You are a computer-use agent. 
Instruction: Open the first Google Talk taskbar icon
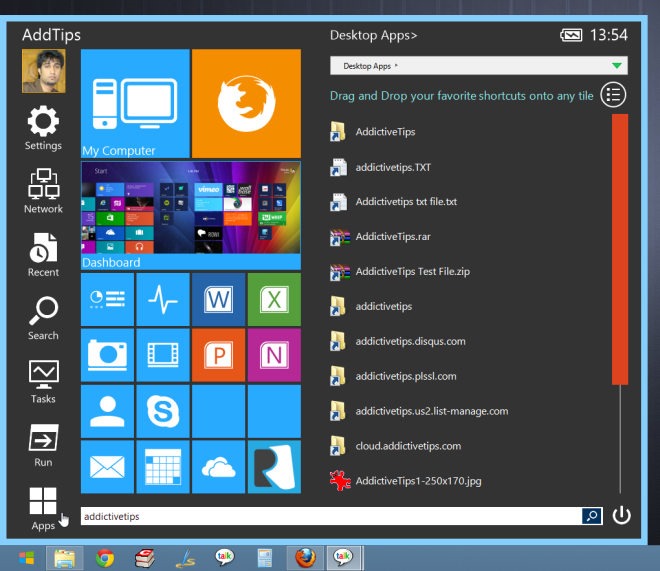click(224, 557)
